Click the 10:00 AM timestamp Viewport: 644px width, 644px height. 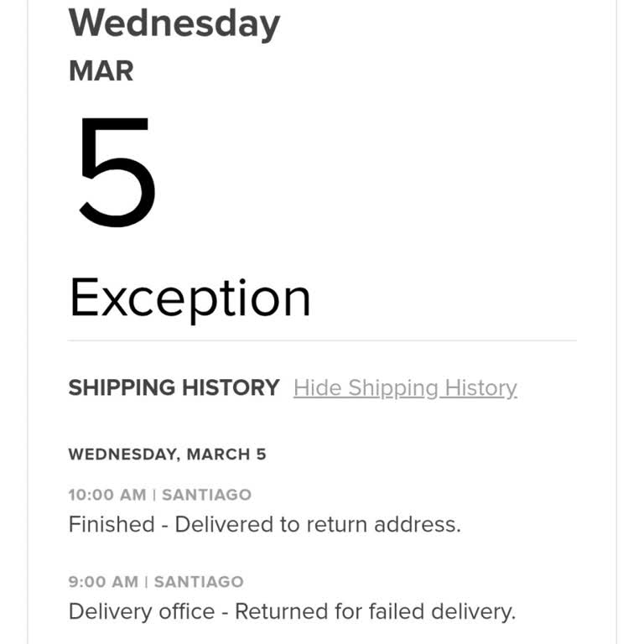(106, 496)
